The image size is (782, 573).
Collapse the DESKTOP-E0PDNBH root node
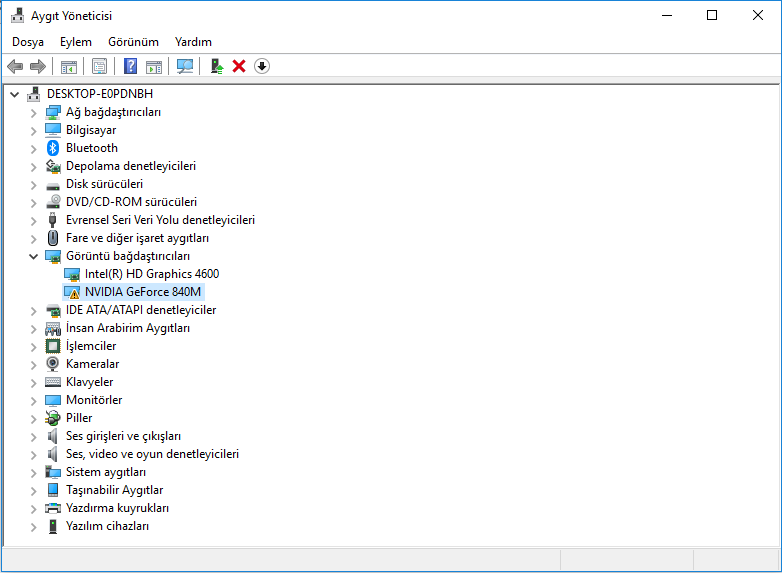pyautogui.click(x=15, y=94)
